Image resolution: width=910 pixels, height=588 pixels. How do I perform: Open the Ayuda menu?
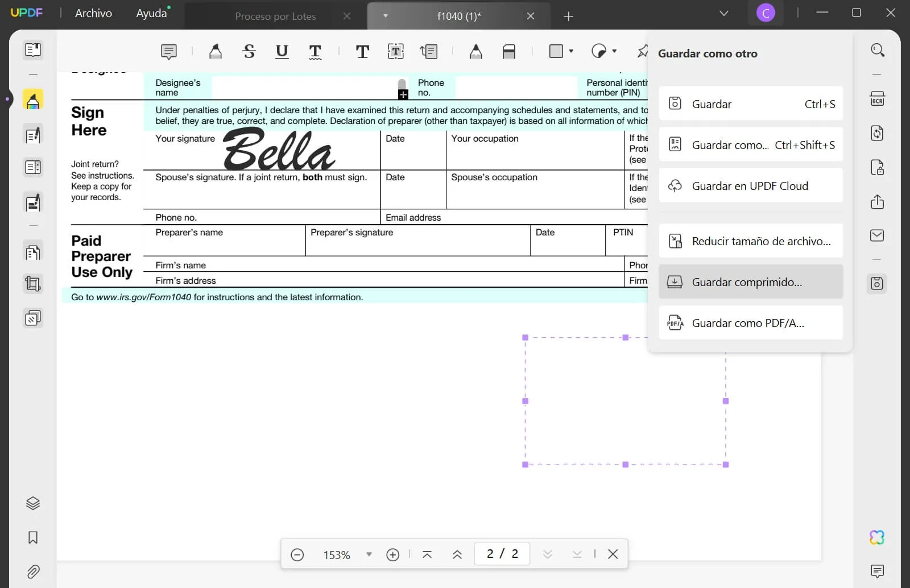[x=151, y=13]
